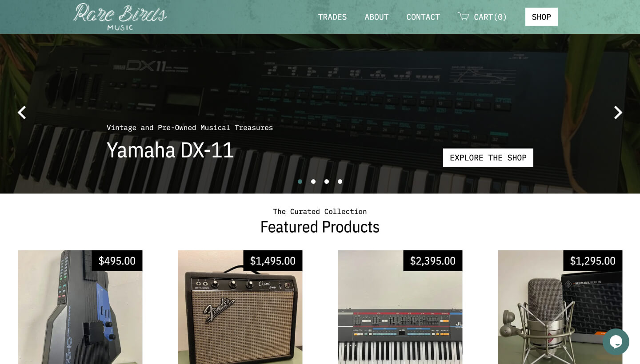Select the third carousel dot

pos(327,182)
